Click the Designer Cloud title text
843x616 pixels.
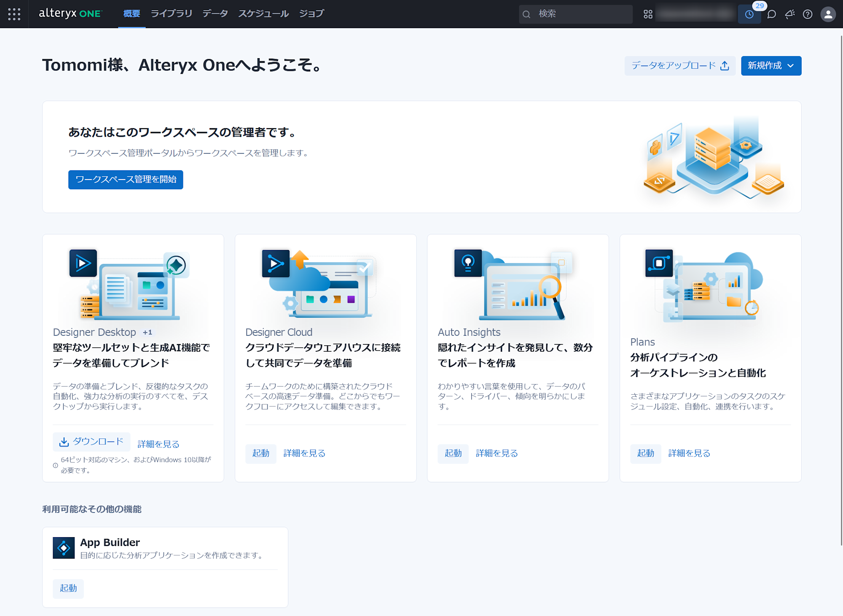[279, 332]
